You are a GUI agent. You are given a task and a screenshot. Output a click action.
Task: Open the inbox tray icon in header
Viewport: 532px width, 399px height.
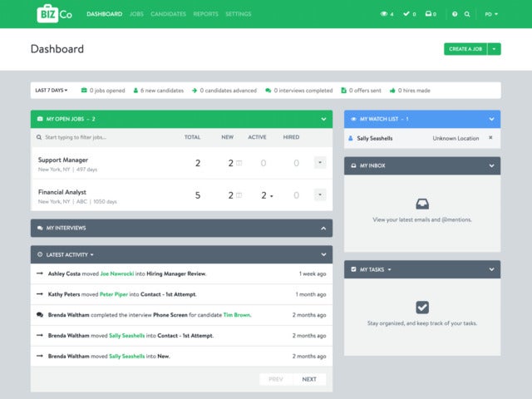point(429,14)
